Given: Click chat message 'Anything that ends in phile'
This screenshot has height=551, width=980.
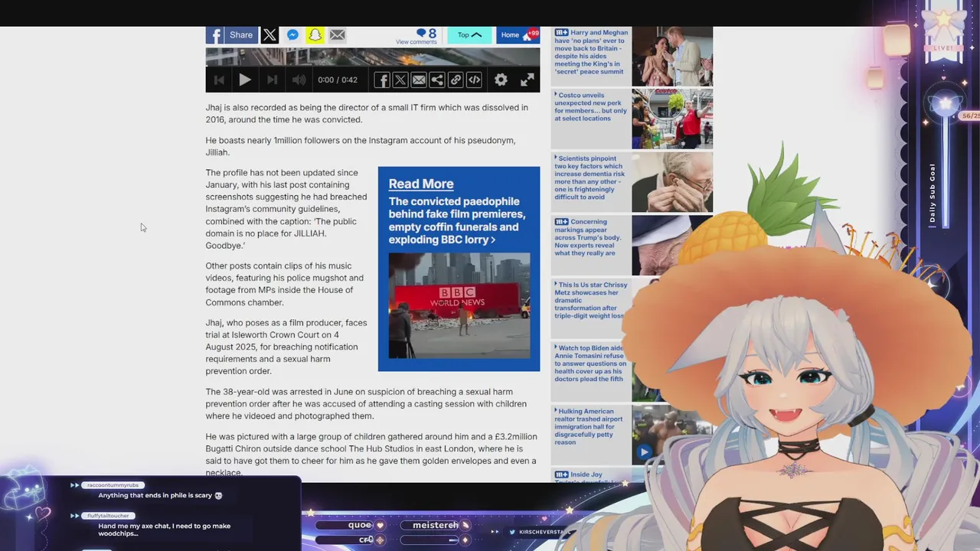Looking at the screenshot, I should click(160, 495).
